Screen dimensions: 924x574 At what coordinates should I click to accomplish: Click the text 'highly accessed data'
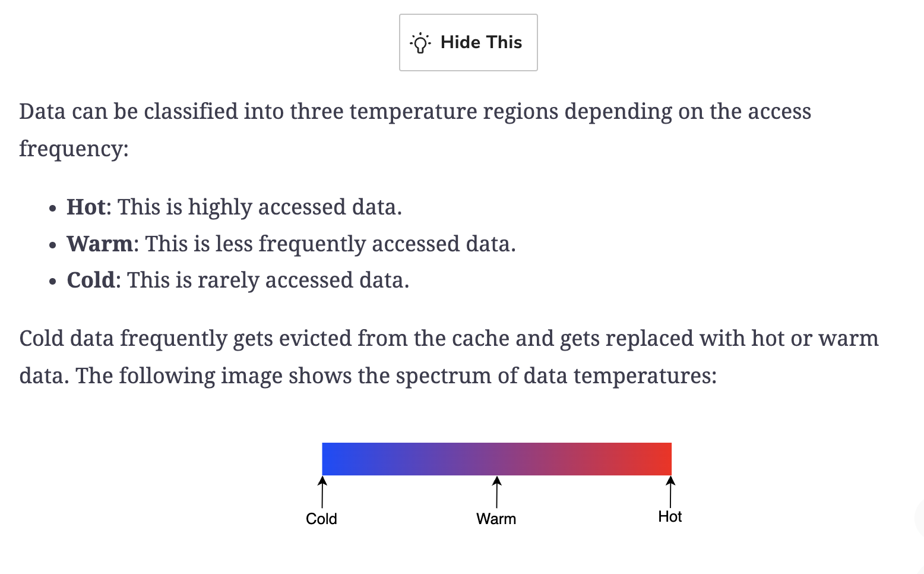point(295,207)
